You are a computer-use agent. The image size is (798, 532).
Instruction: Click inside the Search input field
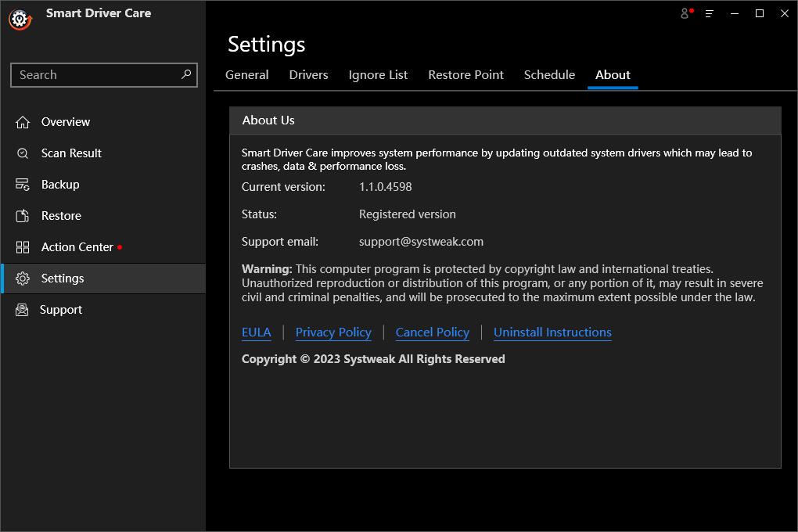point(94,75)
